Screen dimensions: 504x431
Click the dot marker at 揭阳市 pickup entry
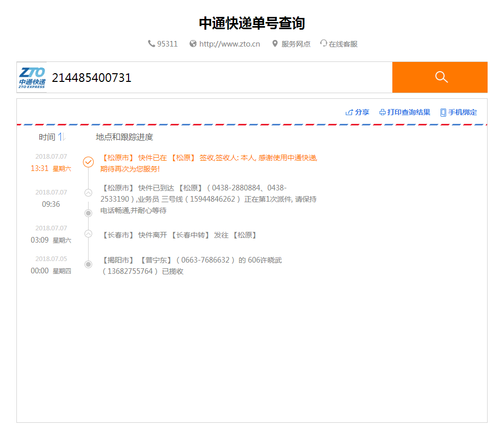89,264
